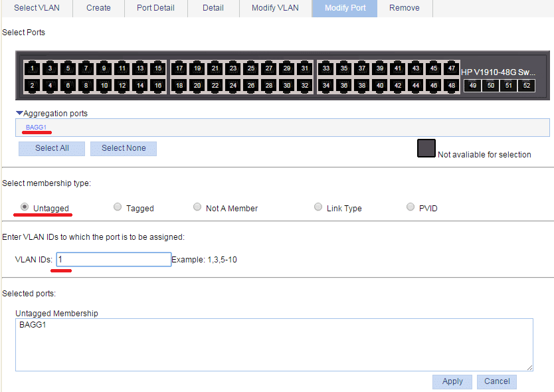Click port 45 on the switch panel
The width and height of the screenshot is (554, 392).
tap(434, 68)
